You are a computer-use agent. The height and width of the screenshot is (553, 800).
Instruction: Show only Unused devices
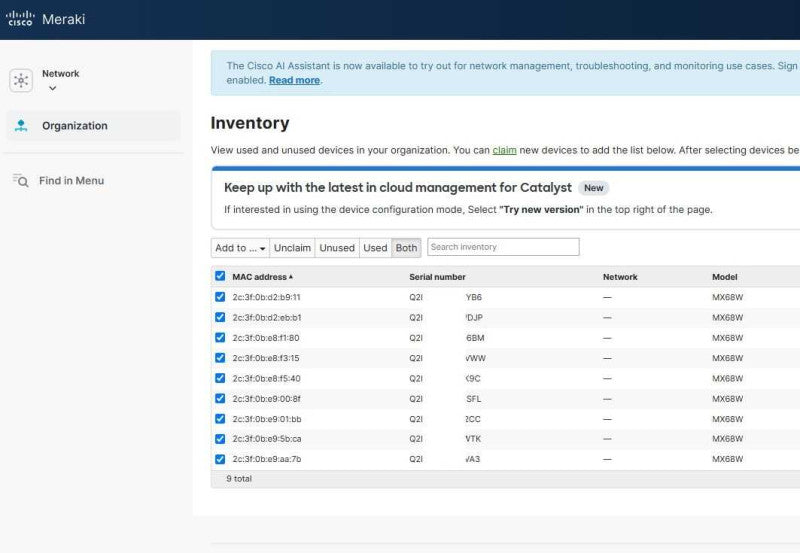tap(337, 248)
